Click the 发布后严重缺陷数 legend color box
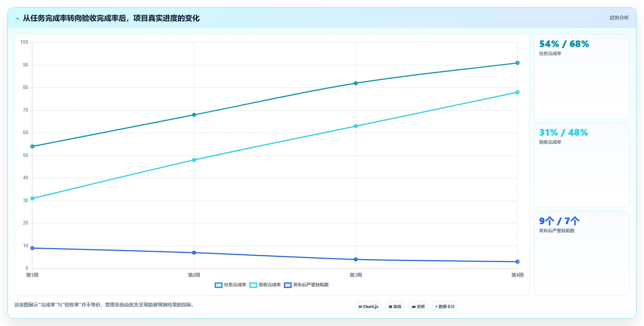 288,285
